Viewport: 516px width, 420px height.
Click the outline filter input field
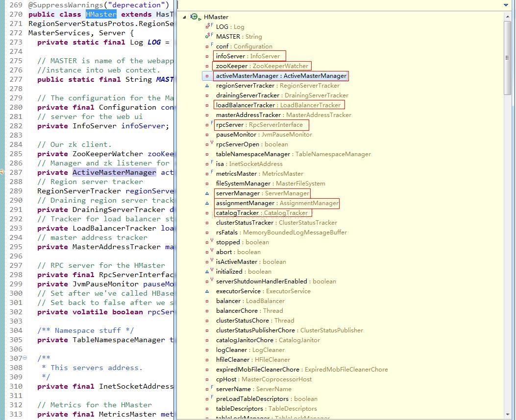coord(339,5)
